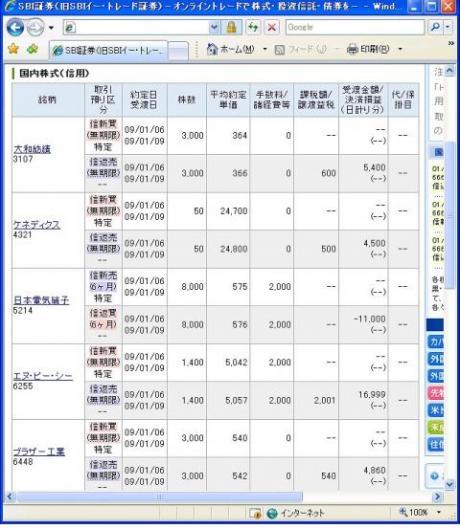Select the 16,999 settlement profit value
Image resolution: width=460 pixels, height=529 pixels.
click(x=372, y=394)
